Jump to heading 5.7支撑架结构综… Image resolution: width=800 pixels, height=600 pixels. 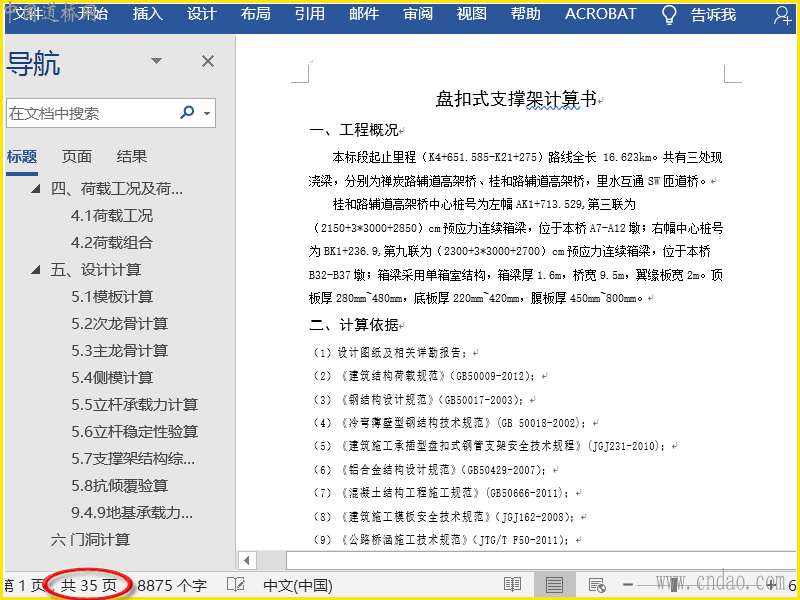pyautogui.click(x=133, y=459)
